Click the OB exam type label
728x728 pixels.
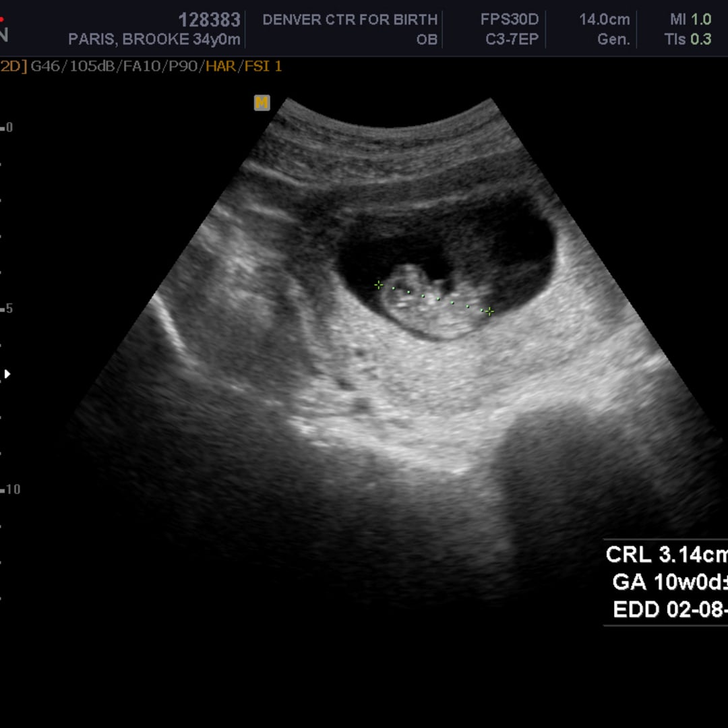click(427, 40)
